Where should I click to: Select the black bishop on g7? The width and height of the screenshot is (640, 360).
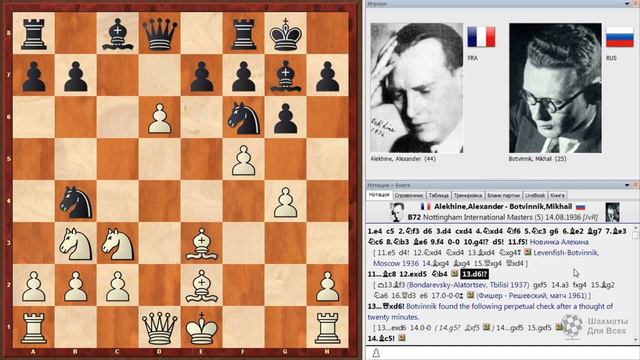click(x=285, y=76)
